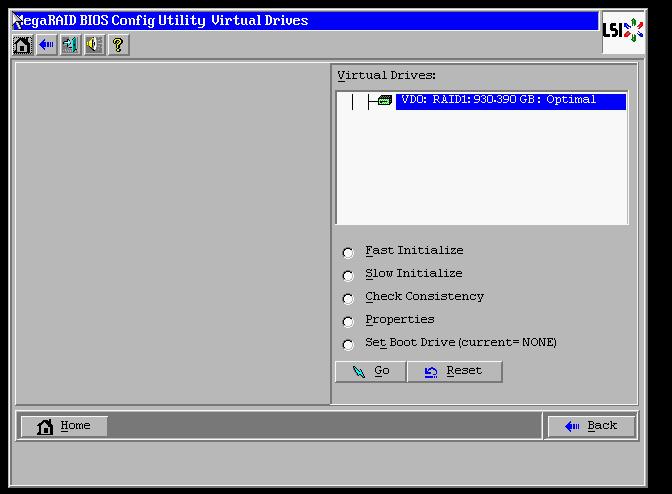Silence the alarm using the speaker icon

(94, 45)
